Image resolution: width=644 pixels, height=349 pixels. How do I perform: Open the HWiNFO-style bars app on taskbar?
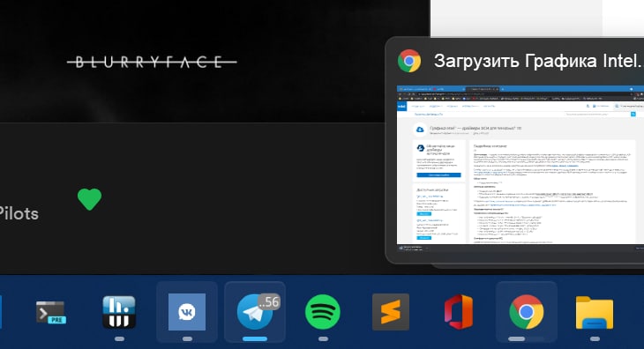coord(119,312)
